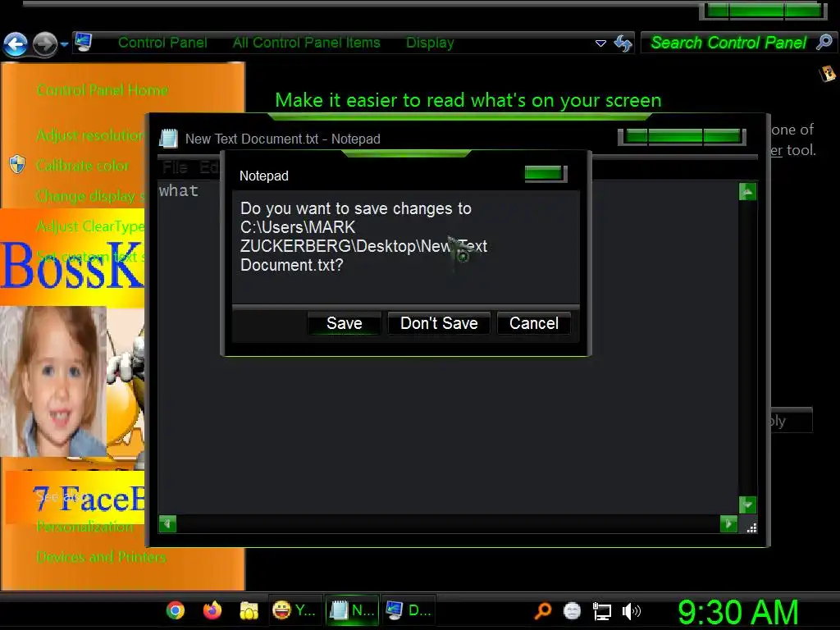Expand the address bar history dropdown
This screenshot has width=840, height=630.
pos(600,43)
